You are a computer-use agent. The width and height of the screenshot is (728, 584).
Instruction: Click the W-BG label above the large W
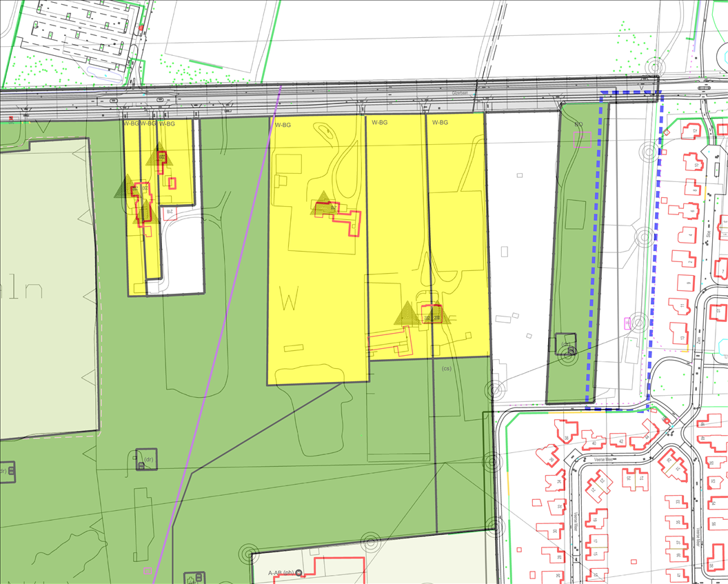click(x=283, y=125)
